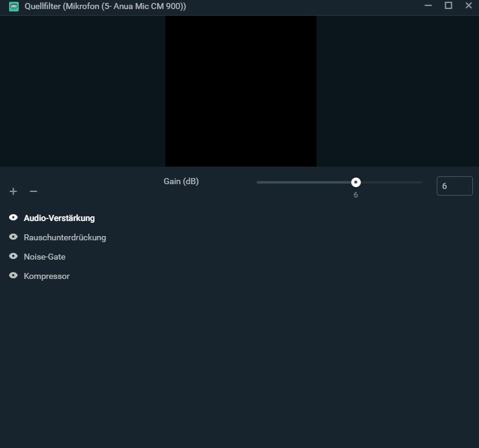
Task: Select the Audio-Verstärkung filter name
Action: click(x=59, y=218)
